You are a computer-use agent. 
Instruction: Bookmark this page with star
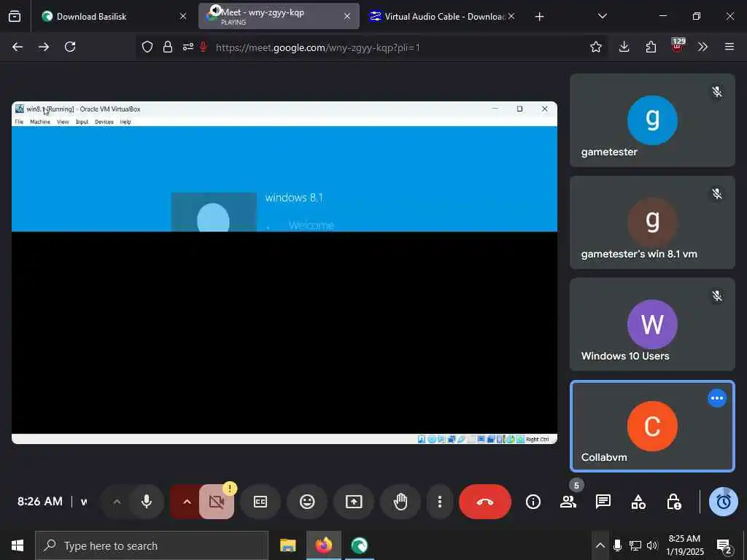pos(595,47)
